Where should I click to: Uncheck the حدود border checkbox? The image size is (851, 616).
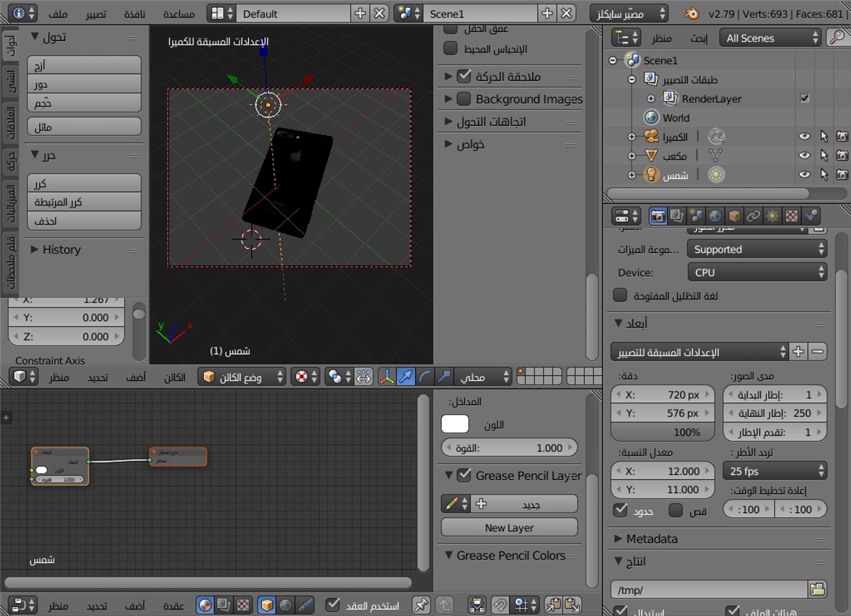(621, 509)
